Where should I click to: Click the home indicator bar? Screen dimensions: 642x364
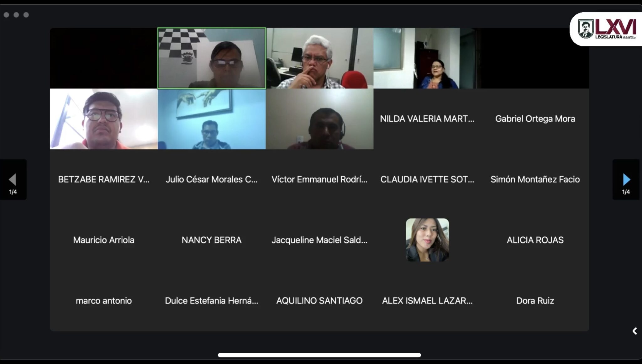pyautogui.click(x=319, y=355)
